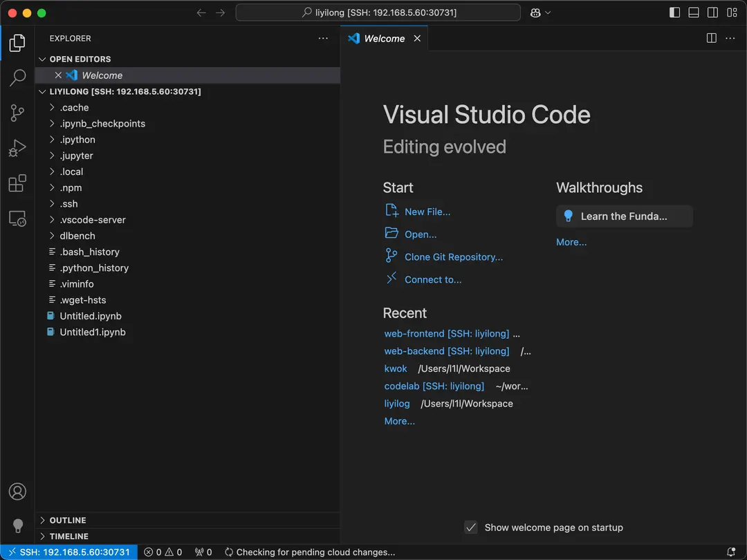Close the Welcome tab
Viewport: 747px width, 560px height.
417,39
